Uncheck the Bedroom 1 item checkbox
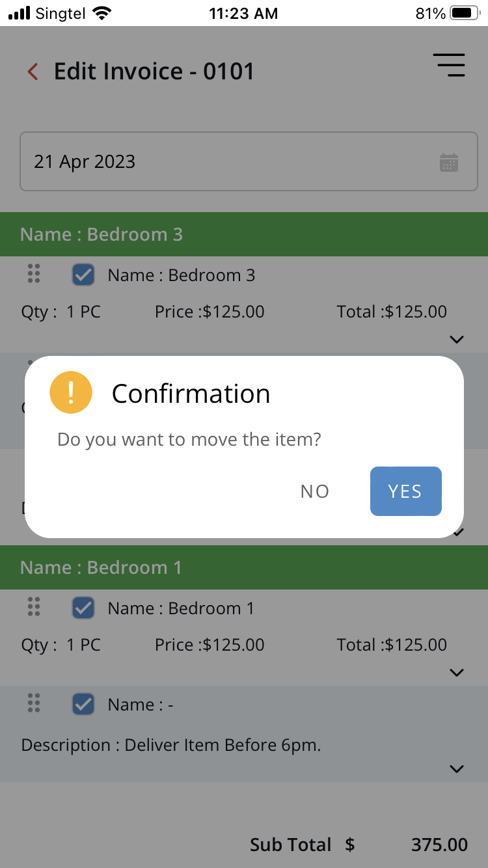The image size is (488, 868). coord(83,608)
